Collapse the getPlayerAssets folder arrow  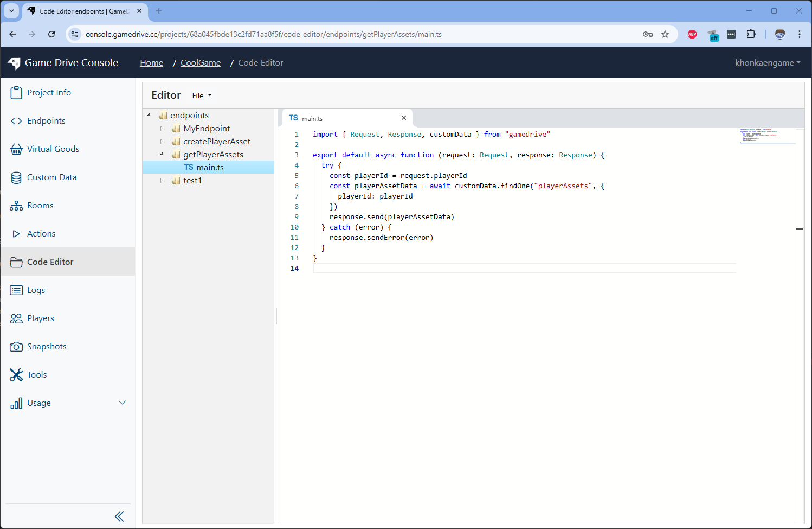pos(162,155)
